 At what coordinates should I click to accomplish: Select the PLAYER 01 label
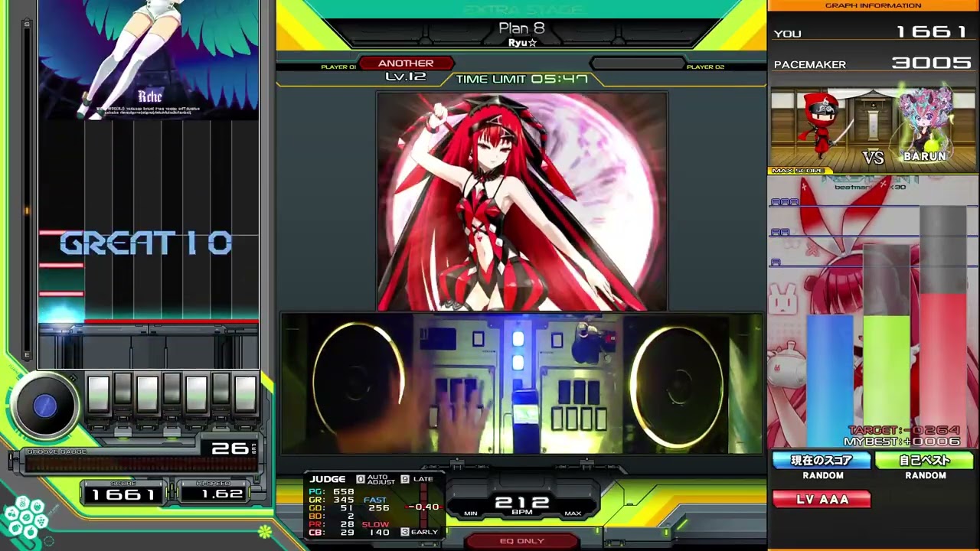tap(338, 67)
